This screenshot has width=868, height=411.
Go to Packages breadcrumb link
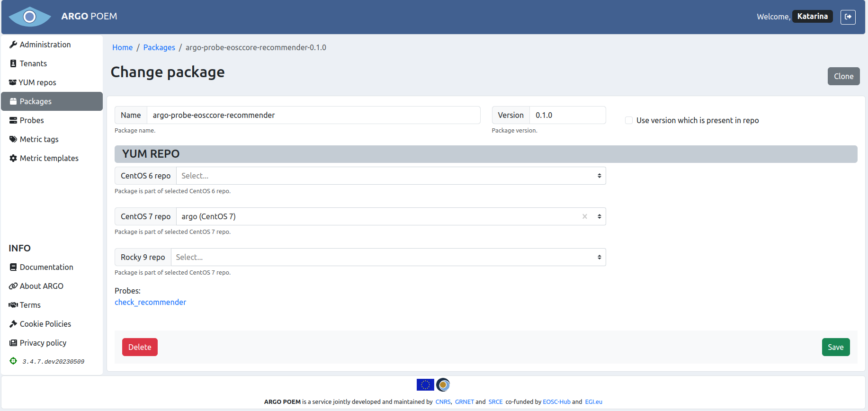click(x=159, y=47)
